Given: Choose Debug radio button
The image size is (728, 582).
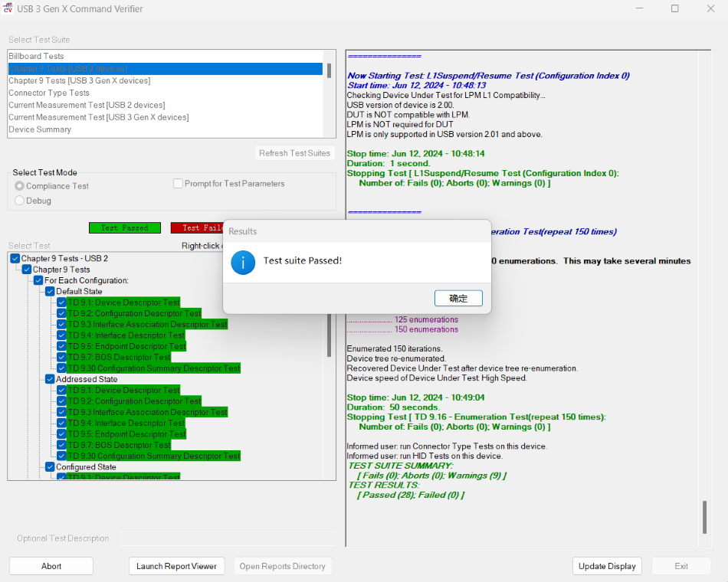Looking at the screenshot, I should pos(19,201).
